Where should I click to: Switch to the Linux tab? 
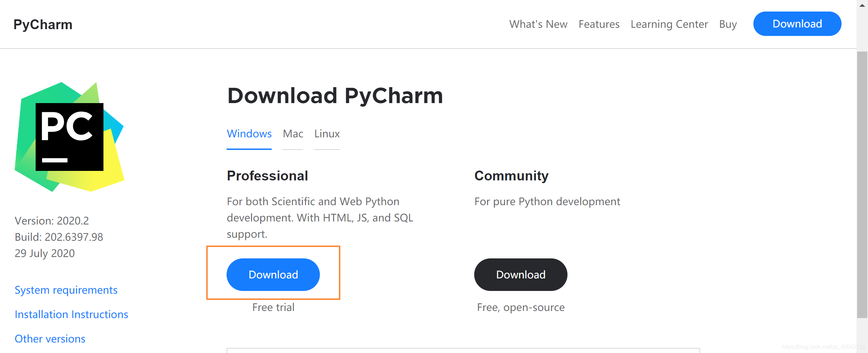click(x=327, y=134)
